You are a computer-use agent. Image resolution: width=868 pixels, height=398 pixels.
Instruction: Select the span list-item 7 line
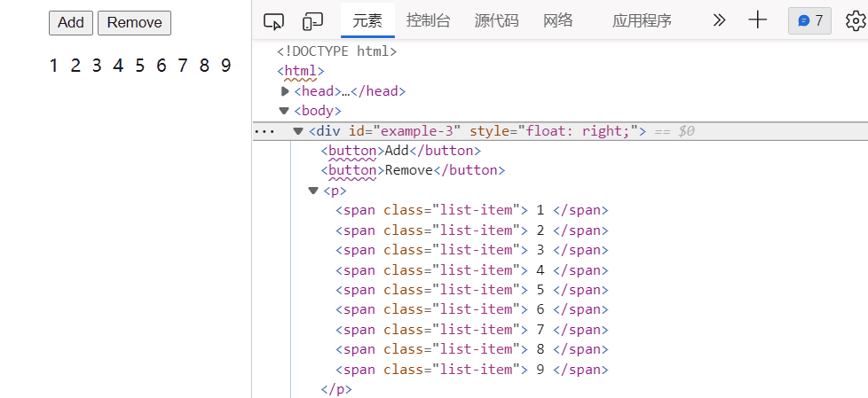(472, 330)
